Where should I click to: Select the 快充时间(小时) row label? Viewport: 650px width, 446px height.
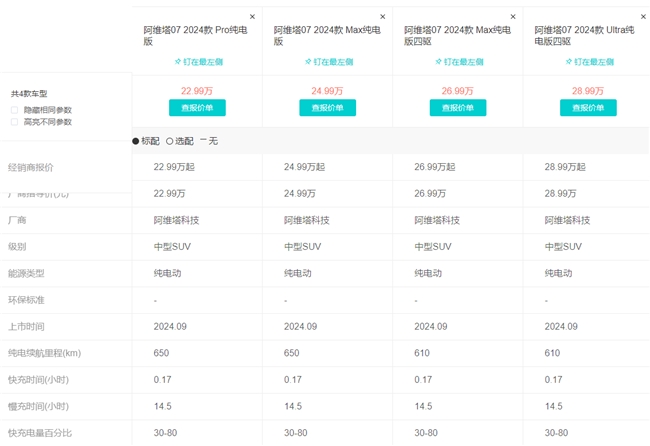tap(38, 380)
